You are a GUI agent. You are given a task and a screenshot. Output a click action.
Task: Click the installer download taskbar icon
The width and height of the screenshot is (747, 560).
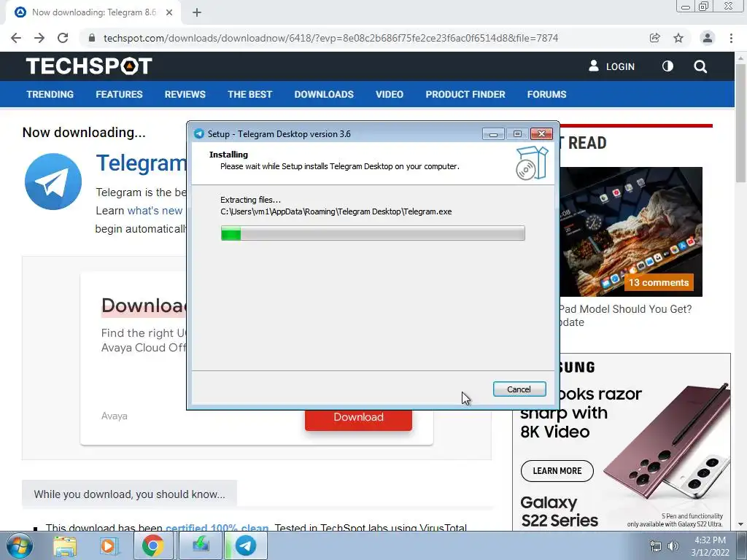(201, 545)
